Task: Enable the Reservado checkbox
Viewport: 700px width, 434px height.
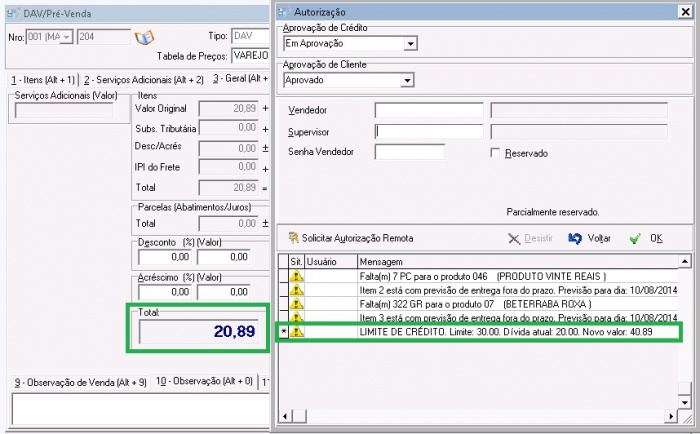Action: (x=496, y=153)
